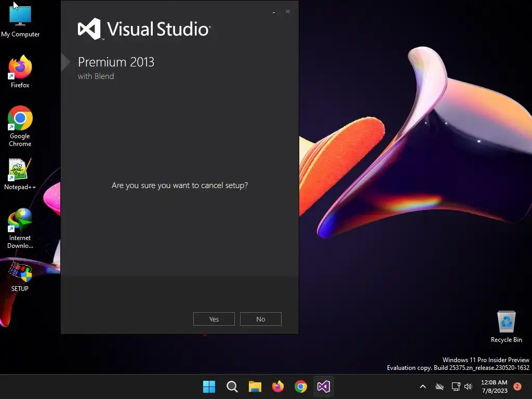Confirm cancel by clicking Yes
Viewport: 532px width, 399px height.
coord(214,319)
